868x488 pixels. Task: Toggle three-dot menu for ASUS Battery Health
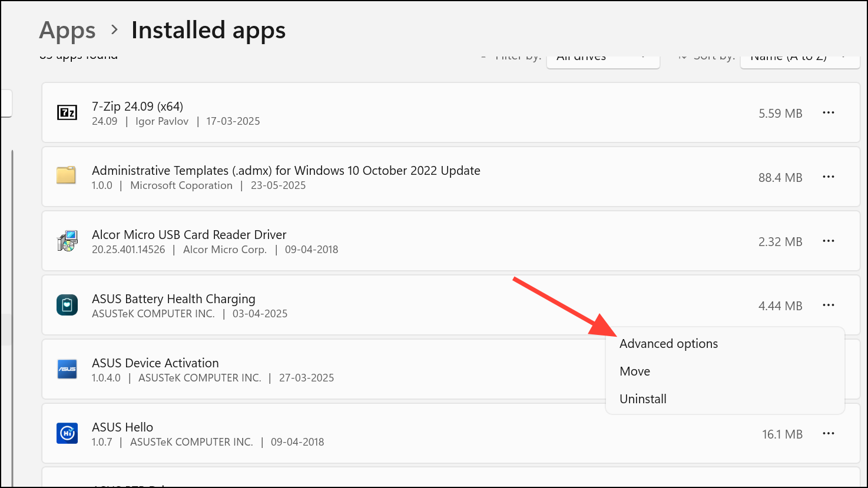[x=828, y=306]
